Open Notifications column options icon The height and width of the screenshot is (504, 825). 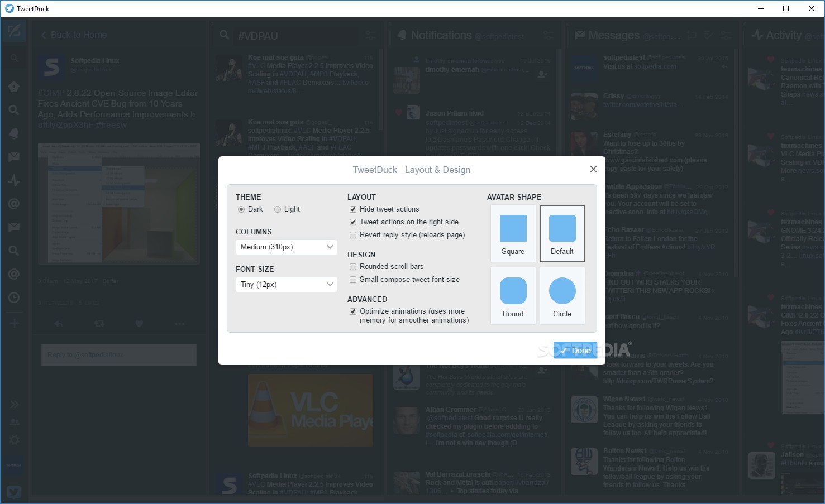[x=549, y=35]
